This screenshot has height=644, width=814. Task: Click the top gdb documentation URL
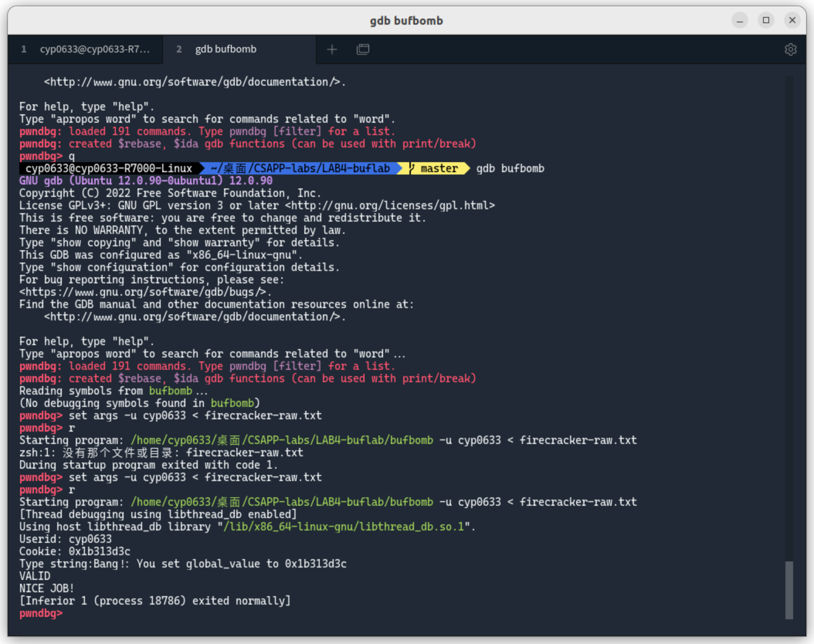point(192,82)
